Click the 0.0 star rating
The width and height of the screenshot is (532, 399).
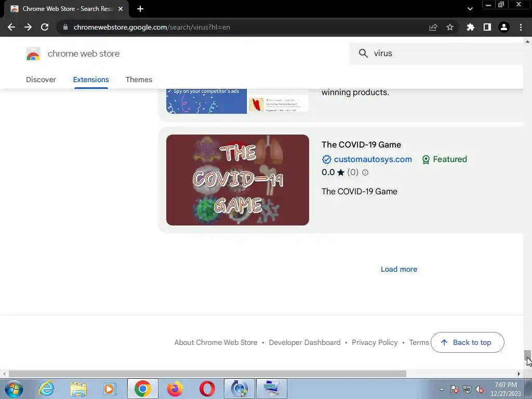click(333, 172)
